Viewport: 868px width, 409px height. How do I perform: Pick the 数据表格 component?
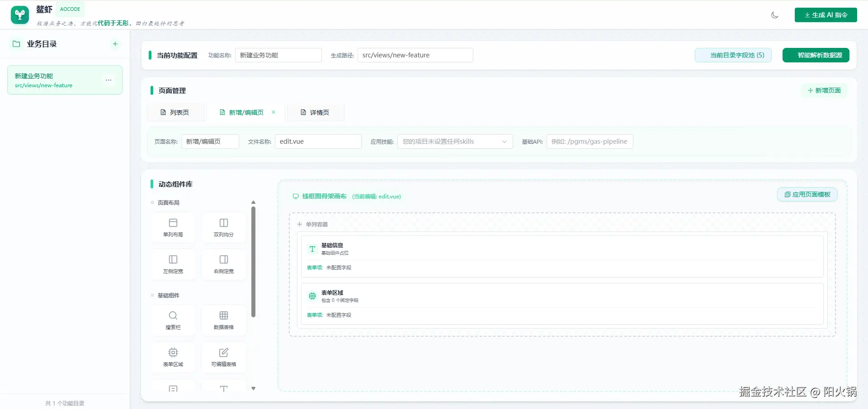pyautogui.click(x=224, y=320)
